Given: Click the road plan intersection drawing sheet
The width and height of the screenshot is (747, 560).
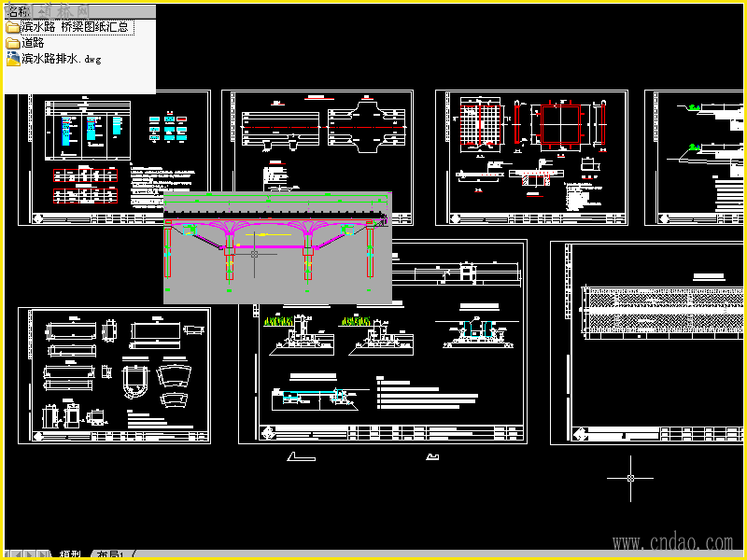Looking at the screenshot, I should point(317,158).
